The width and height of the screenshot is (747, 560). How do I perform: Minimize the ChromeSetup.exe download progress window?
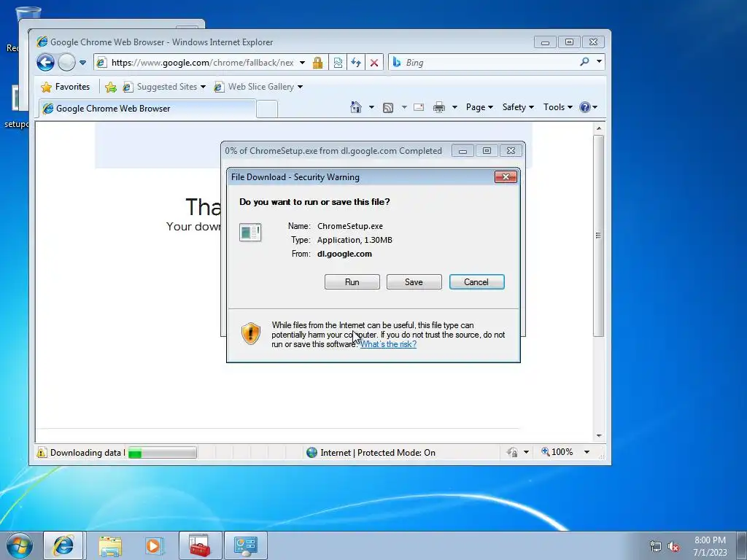tap(462, 151)
